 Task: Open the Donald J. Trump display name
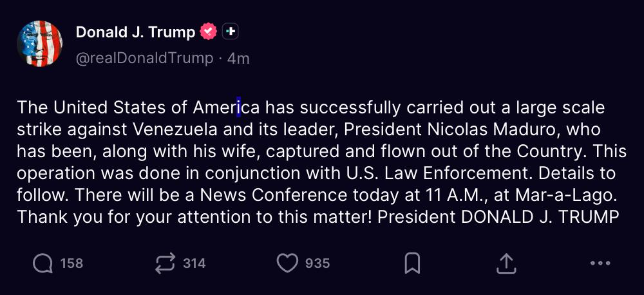[x=135, y=31]
